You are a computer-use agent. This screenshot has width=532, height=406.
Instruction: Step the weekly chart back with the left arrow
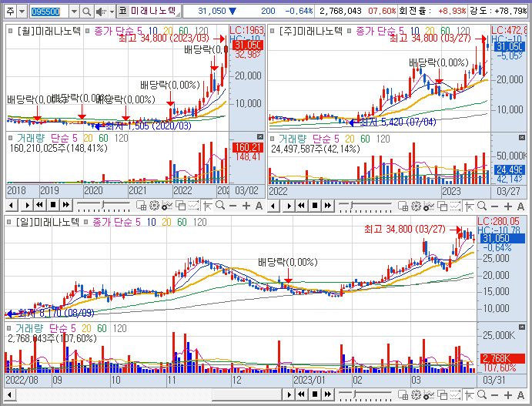273,206
